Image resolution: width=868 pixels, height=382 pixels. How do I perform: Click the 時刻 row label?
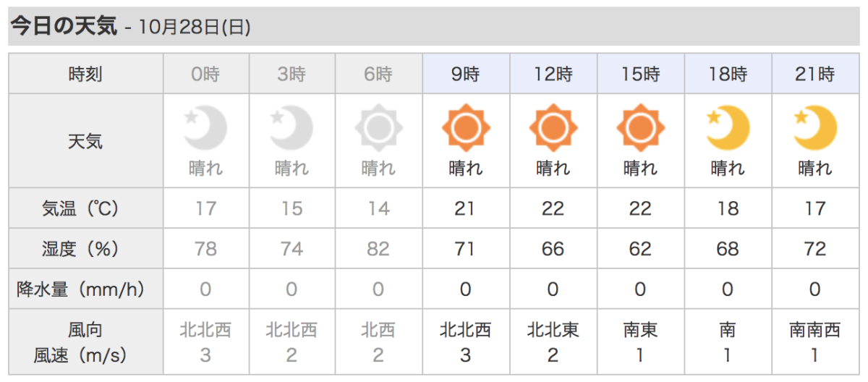85,73
